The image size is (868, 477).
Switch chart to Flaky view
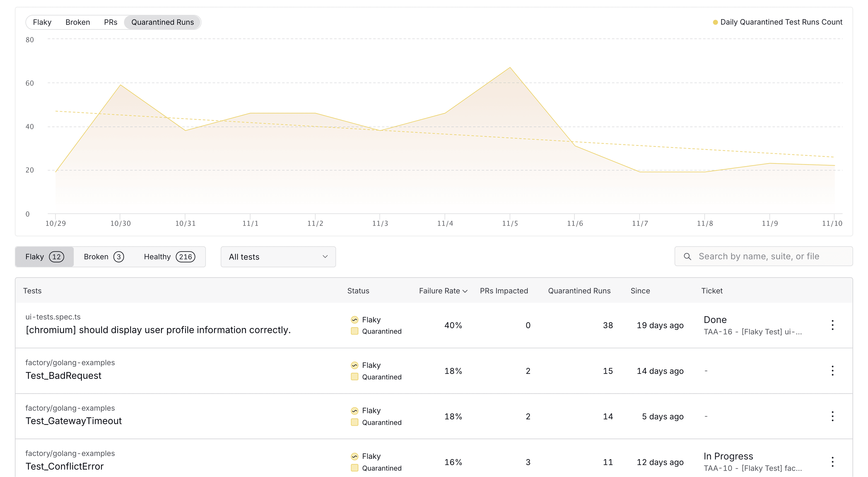[42, 22]
